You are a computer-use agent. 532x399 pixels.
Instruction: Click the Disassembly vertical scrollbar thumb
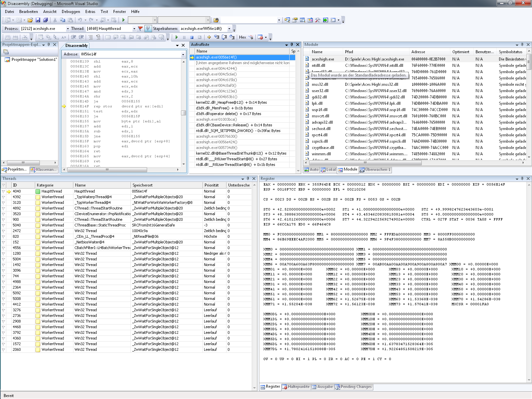183,113
